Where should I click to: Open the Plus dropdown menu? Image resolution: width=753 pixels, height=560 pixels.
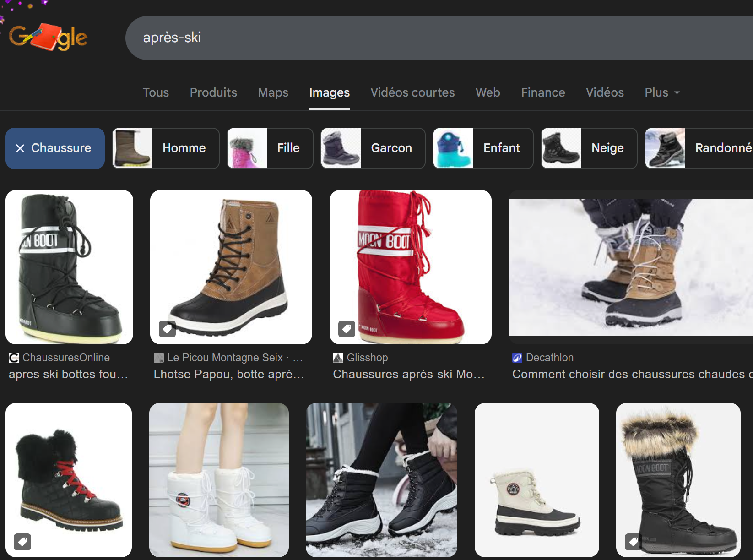coord(662,92)
